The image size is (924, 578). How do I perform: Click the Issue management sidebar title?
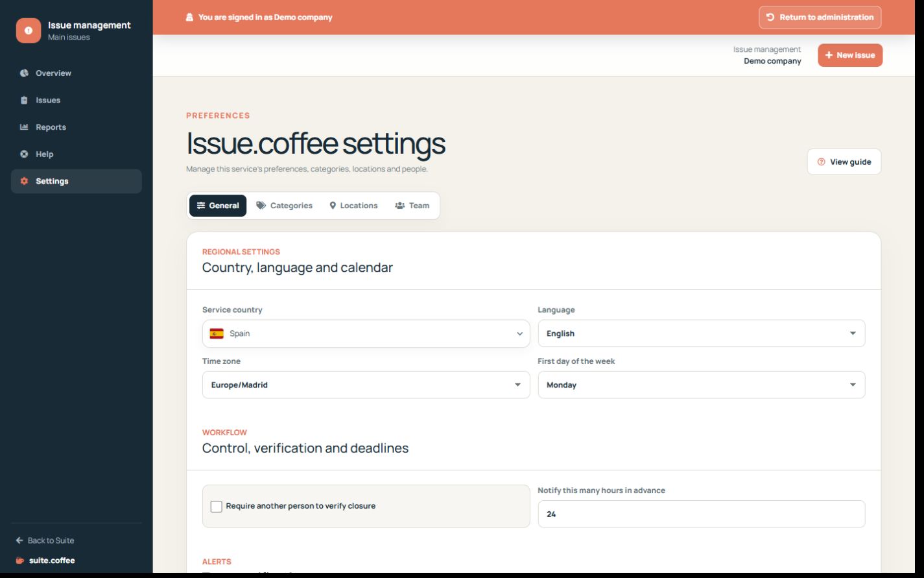click(89, 25)
